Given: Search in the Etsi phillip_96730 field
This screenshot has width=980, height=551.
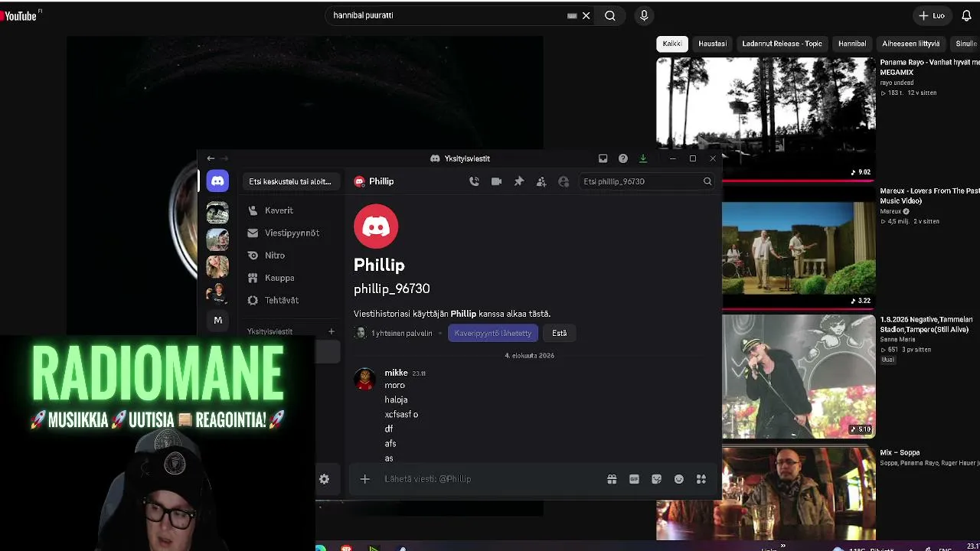Looking at the screenshot, I should [x=647, y=181].
